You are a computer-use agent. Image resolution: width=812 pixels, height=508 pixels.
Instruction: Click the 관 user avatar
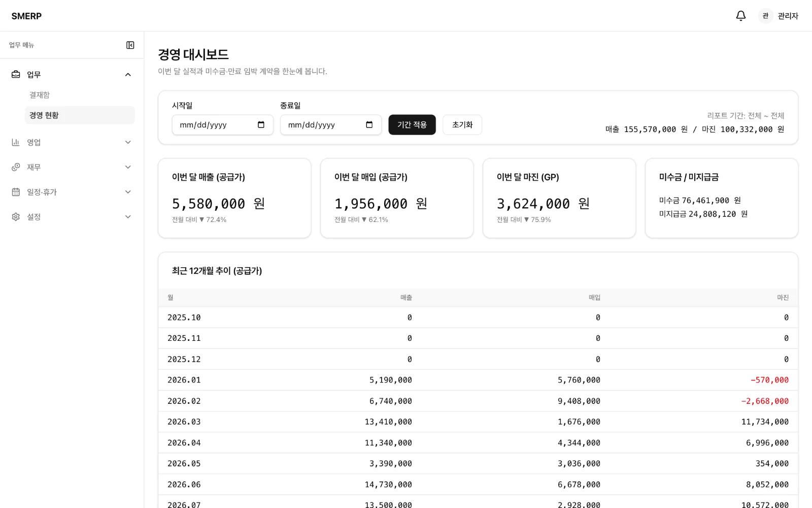(765, 16)
